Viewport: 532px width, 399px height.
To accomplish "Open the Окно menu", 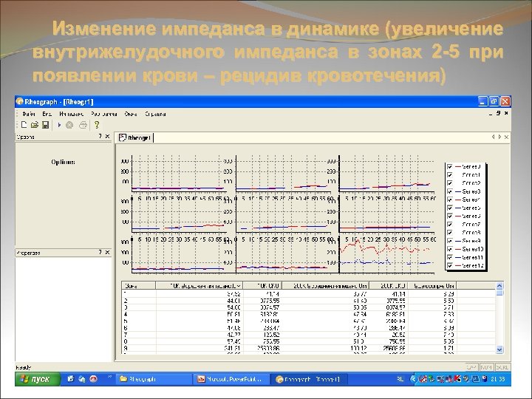I will [131, 114].
